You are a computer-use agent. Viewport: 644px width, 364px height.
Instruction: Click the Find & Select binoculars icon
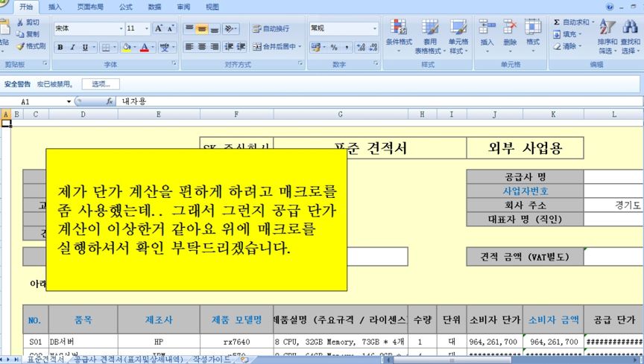(x=630, y=34)
